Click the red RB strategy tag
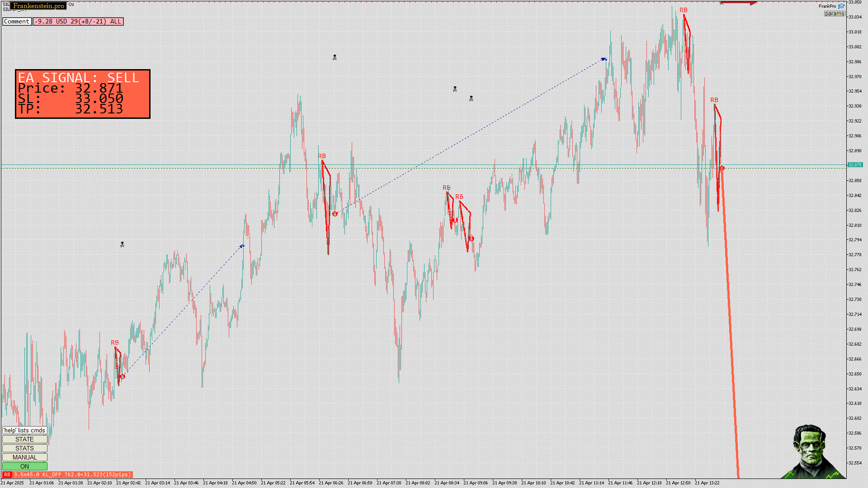Image resolution: width=868 pixels, height=488 pixels. (x=7, y=474)
